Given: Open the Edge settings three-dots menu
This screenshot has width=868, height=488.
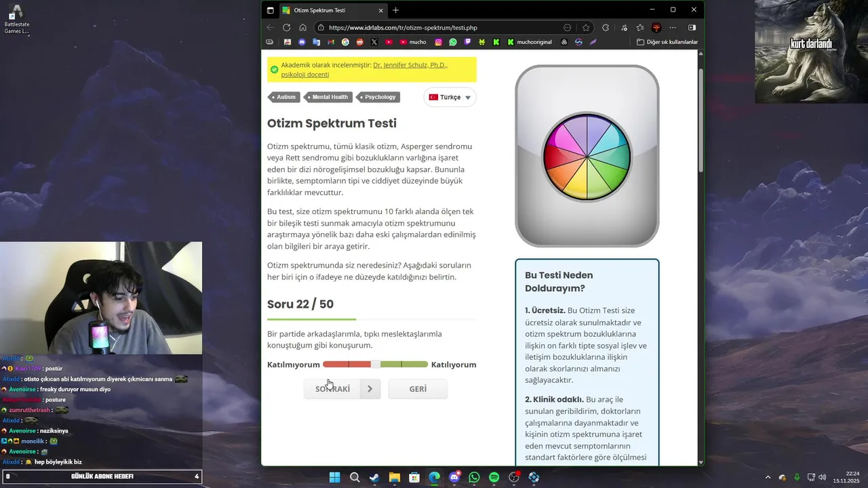Looking at the screenshot, I should 673,28.
